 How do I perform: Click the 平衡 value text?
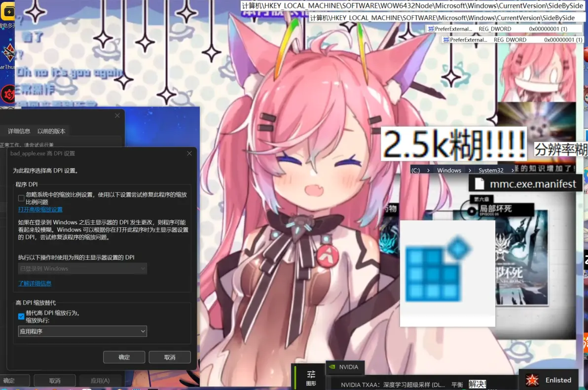(x=457, y=385)
